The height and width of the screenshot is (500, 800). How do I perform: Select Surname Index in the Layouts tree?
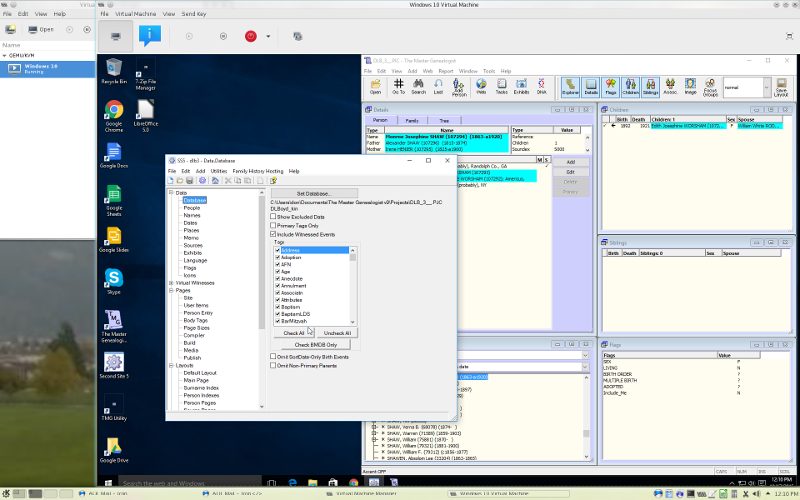click(x=201, y=387)
